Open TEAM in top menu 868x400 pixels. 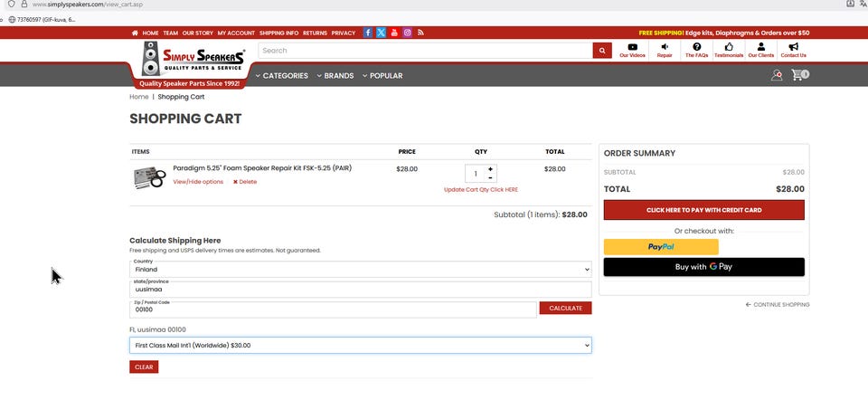(x=171, y=33)
